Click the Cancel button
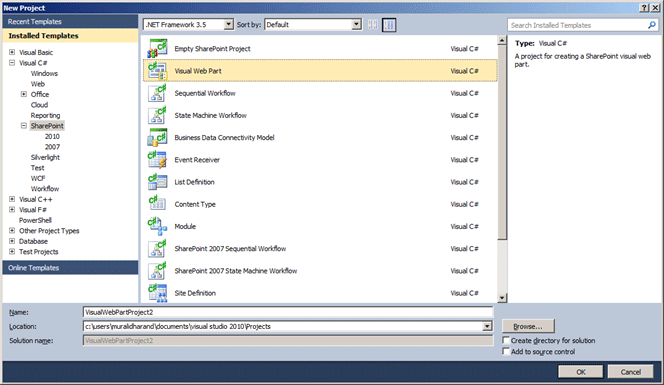Screen dimensions: 664x385 coord(631,372)
